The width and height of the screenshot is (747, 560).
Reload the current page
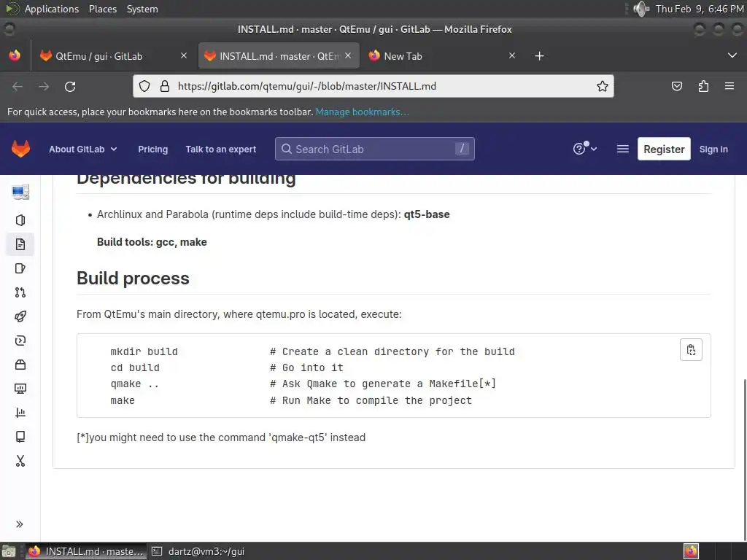tap(70, 86)
